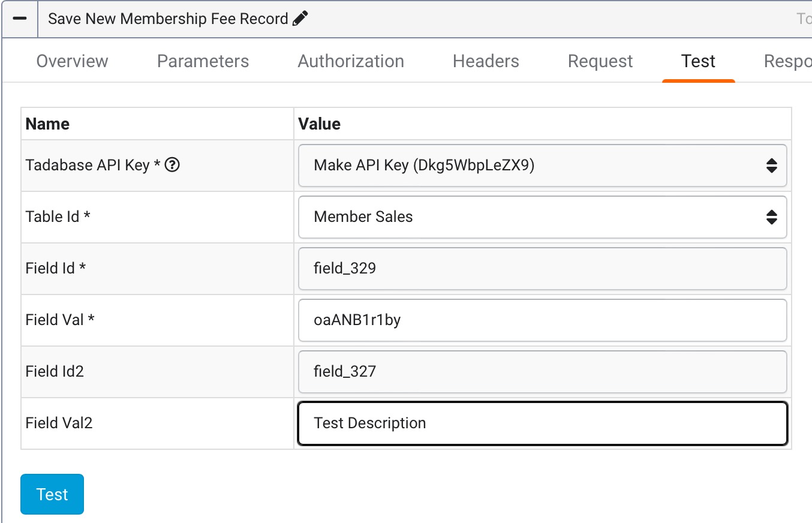Click the stepper arrows on the API Key selector
Viewport: 812px width, 523px height.
click(773, 166)
